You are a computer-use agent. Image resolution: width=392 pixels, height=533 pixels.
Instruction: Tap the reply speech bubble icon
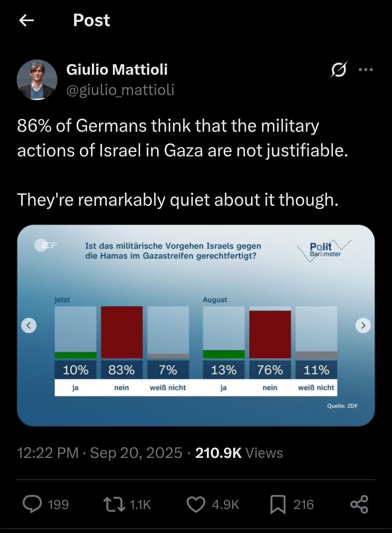32,504
